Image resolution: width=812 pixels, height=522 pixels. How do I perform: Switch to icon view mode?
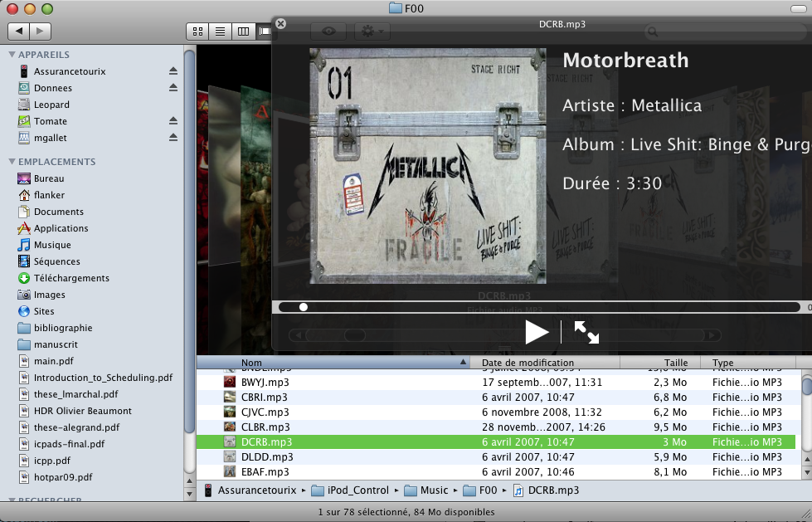click(197, 31)
